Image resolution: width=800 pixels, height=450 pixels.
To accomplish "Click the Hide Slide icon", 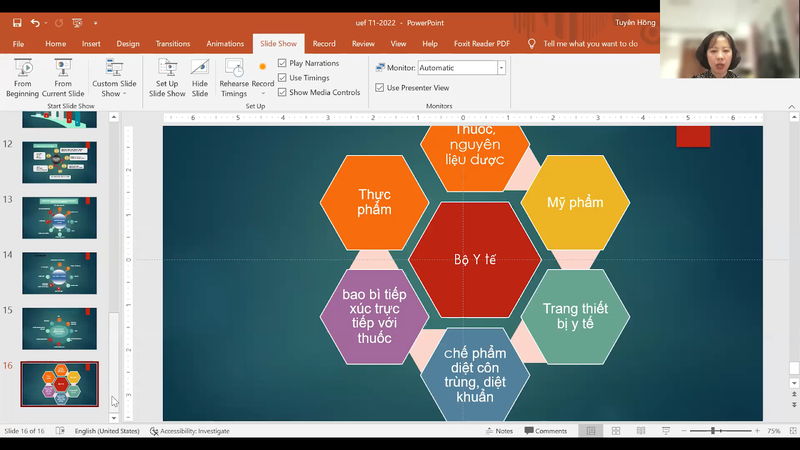I will tap(200, 76).
